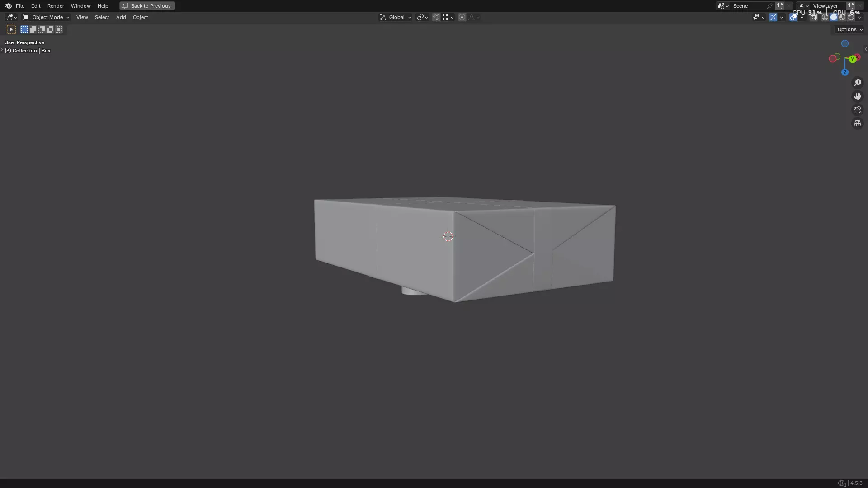Toggle proportional editing
Screen dimensions: 868x488
click(x=462, y=17)
